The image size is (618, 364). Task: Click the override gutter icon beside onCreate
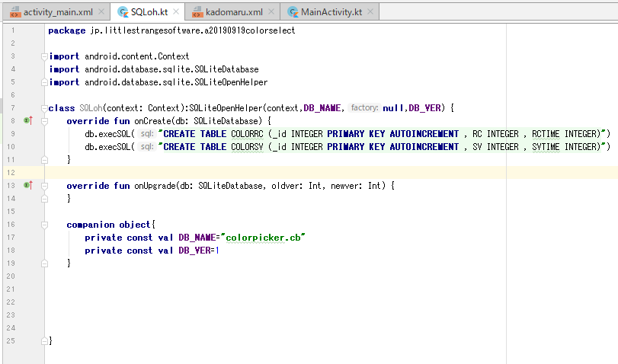[28, 120]
